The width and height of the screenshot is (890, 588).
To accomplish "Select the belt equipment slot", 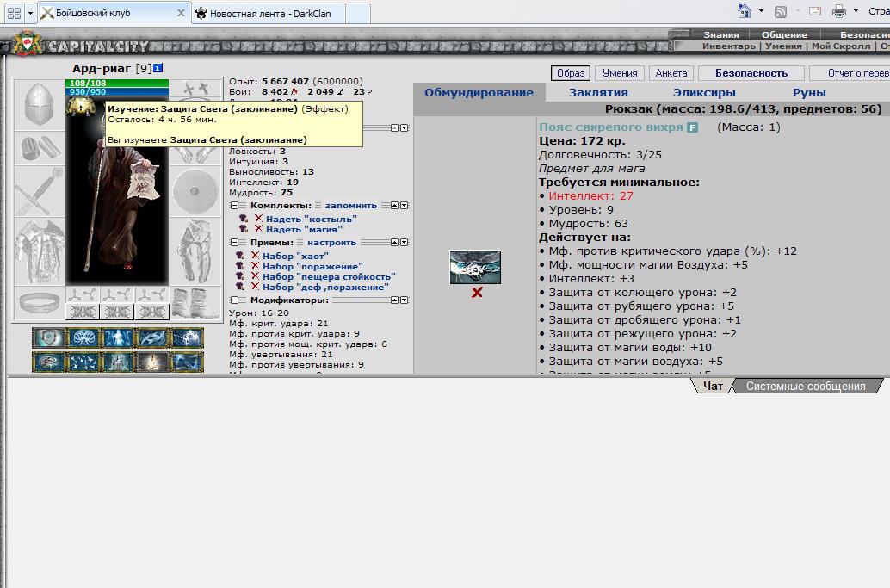I will click(x=40, y=302).
